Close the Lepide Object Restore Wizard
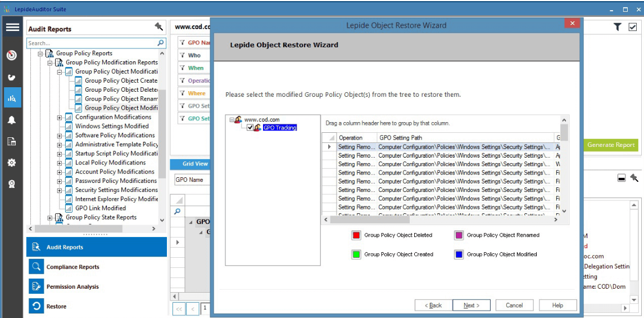This screenshot has width=644, height=318. pyautogui.click(x=572, y=24)
